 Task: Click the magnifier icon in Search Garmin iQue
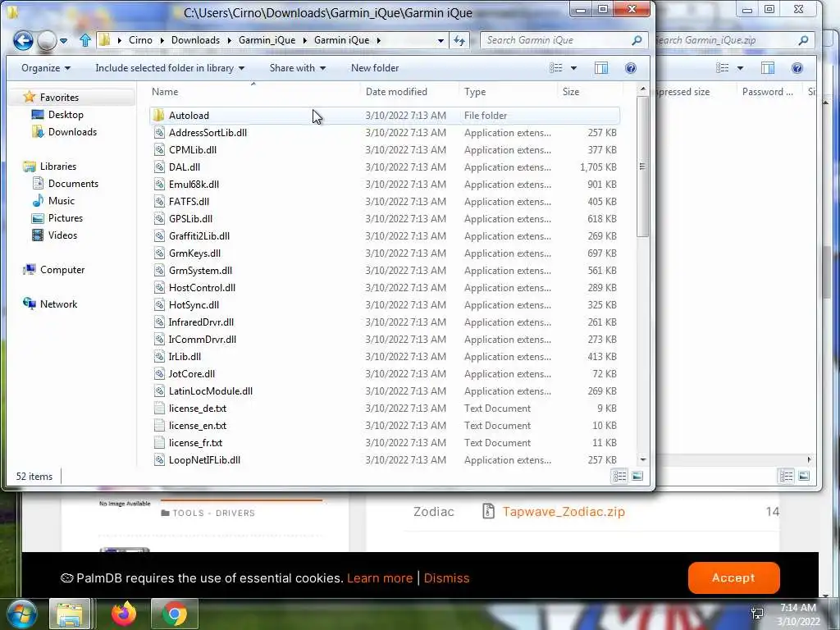[x=637, y=40]
